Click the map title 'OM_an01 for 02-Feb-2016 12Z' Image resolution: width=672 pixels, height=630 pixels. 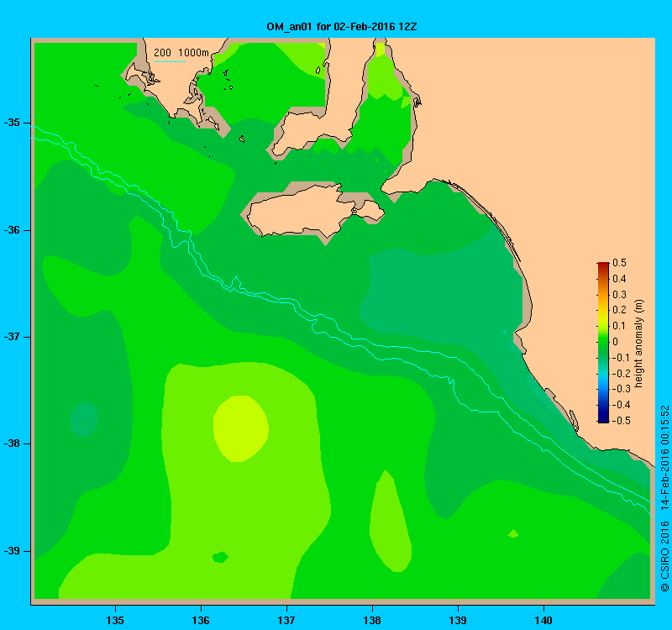[x=342, y=27]
